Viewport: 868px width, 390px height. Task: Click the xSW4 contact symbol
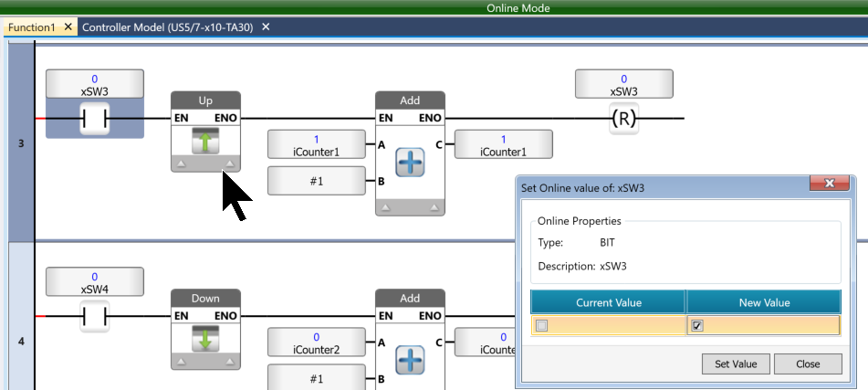(x=94, y=317)
